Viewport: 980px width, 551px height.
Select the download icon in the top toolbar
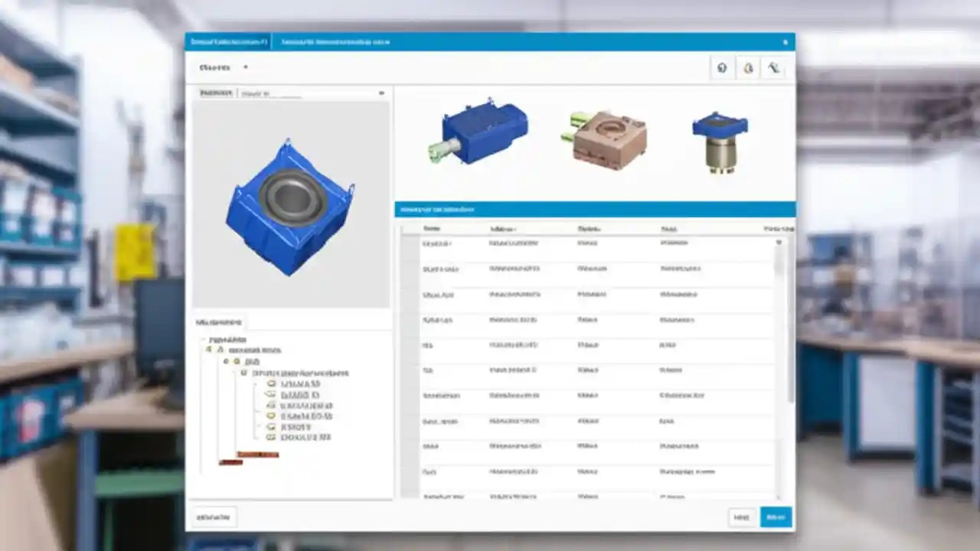tap(748, 68)
